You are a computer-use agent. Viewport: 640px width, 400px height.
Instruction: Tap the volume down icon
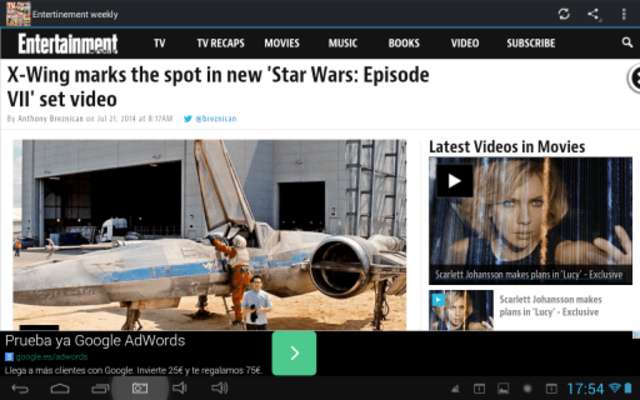(x=180, y=388)
